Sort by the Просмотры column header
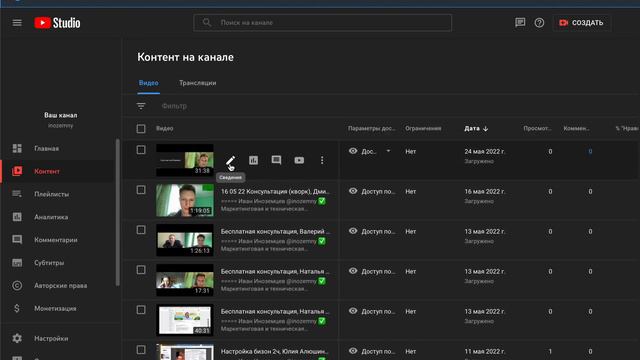The width and height of the screenshot is (640, 360). pyautogui.click(x=537, y=129)
